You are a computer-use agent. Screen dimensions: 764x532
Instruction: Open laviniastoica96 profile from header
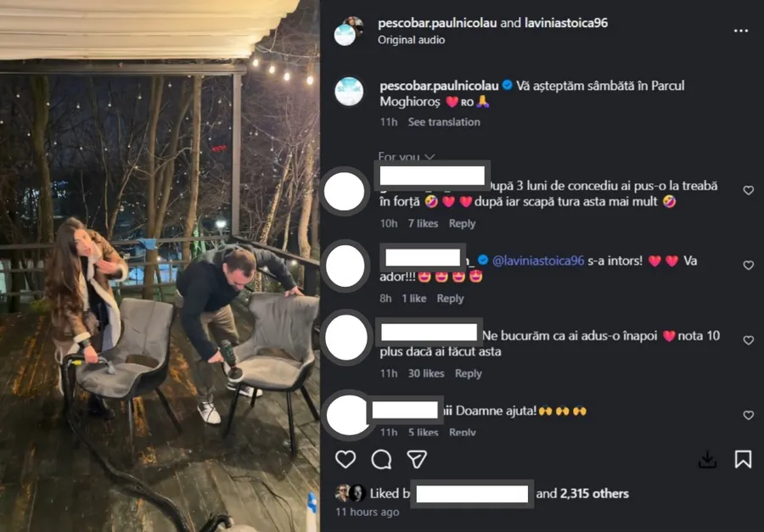click(x=566, y=23)
